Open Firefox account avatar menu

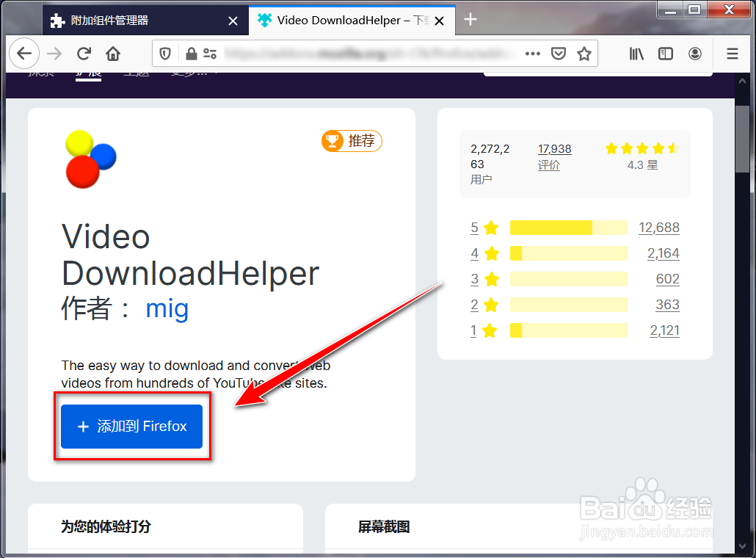tap(695, 54)
